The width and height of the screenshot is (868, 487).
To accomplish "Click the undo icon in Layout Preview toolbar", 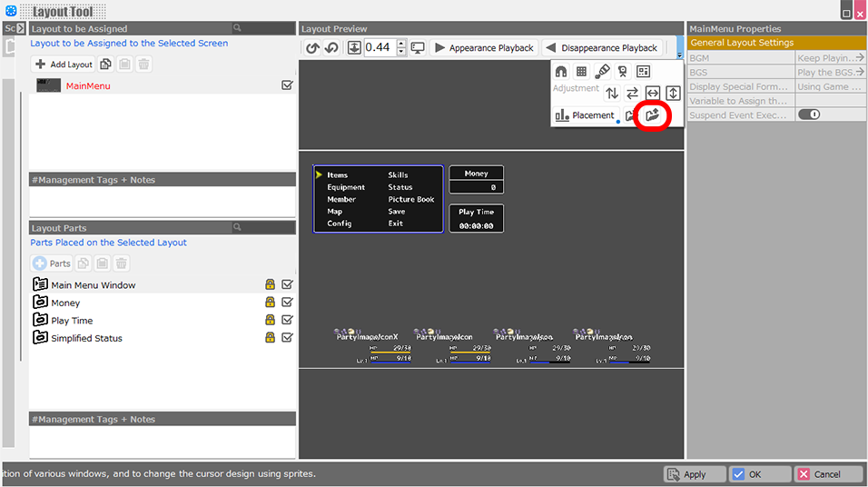I will (x=313, y=48).
